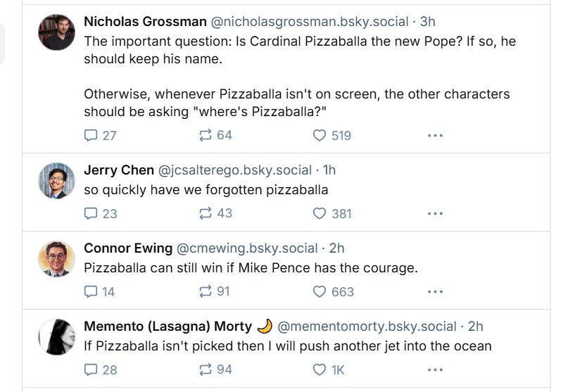Viewport: 575px width, 392px height.
Task: Repost Jerry Chen's forgotten pizzaballa post
Action: 206,213
